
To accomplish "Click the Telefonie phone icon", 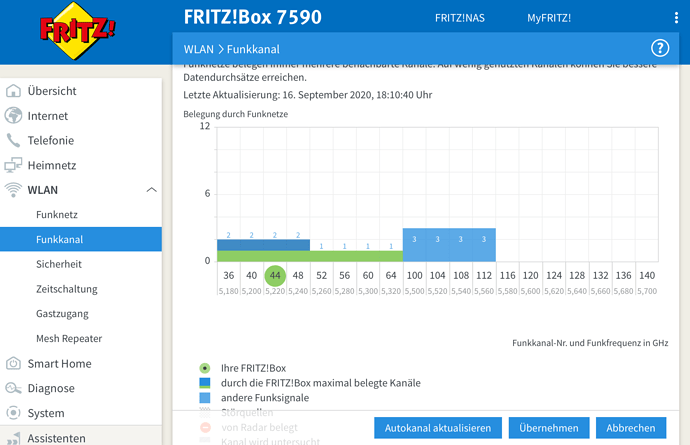I will coord(13,140).
